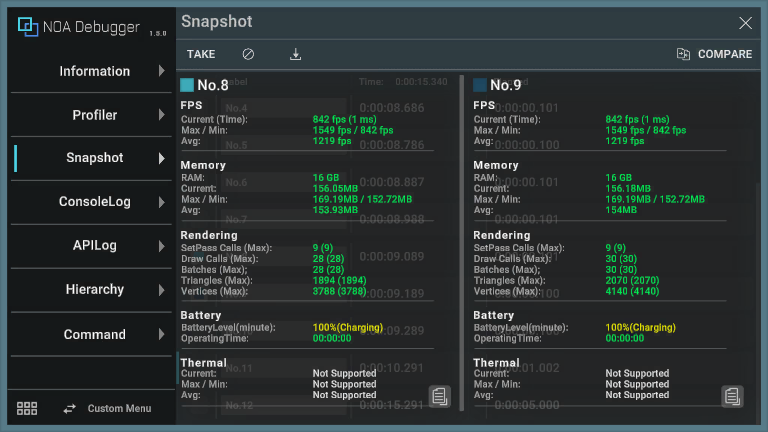Screen dimensions: 768x432
Task: Click the No.8 snapshot title
Action: click(x=213, y=85)
